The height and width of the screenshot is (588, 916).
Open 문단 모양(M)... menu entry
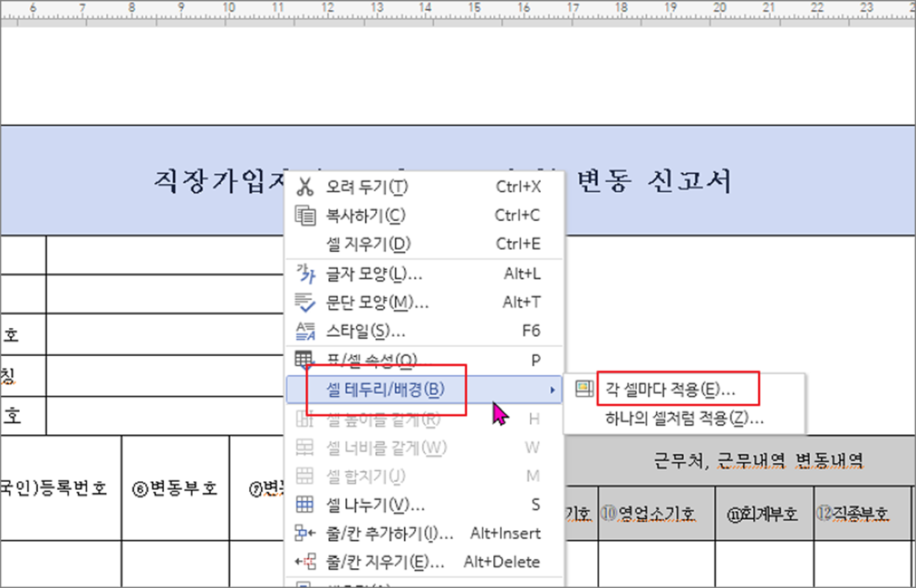(424, 302)
